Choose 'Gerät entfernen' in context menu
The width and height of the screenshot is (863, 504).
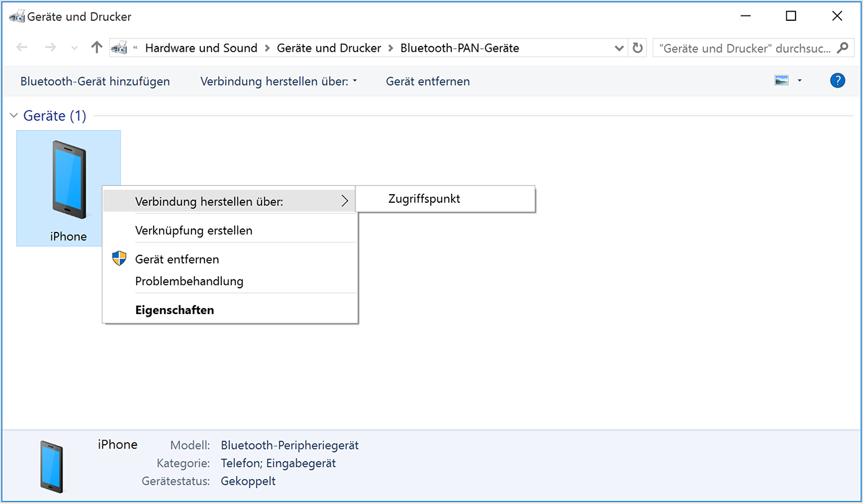[x=229, y=259]
